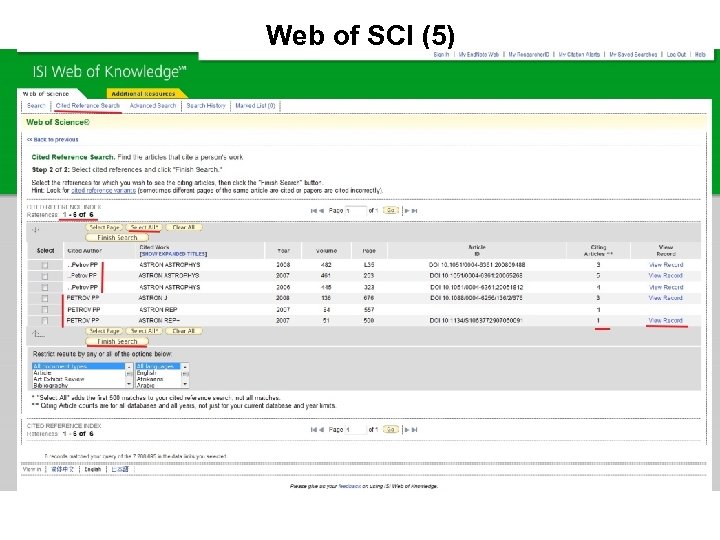Image resolution: width=720 pixels, height=540 pixels.
Task: Open My EndNote Web link
Action: pos(478,55)
